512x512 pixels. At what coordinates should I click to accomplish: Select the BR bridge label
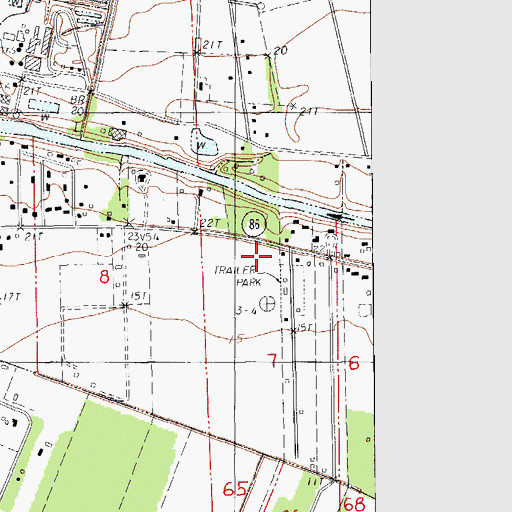77,100
